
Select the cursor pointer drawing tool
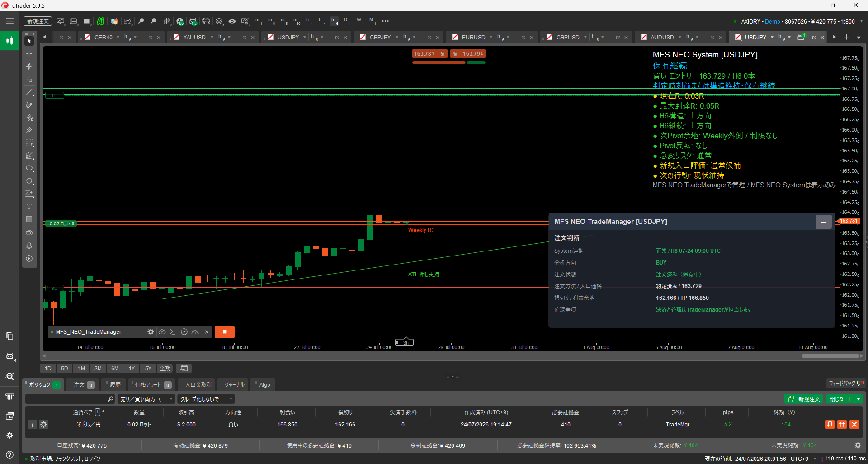click(x=29, y=41)
